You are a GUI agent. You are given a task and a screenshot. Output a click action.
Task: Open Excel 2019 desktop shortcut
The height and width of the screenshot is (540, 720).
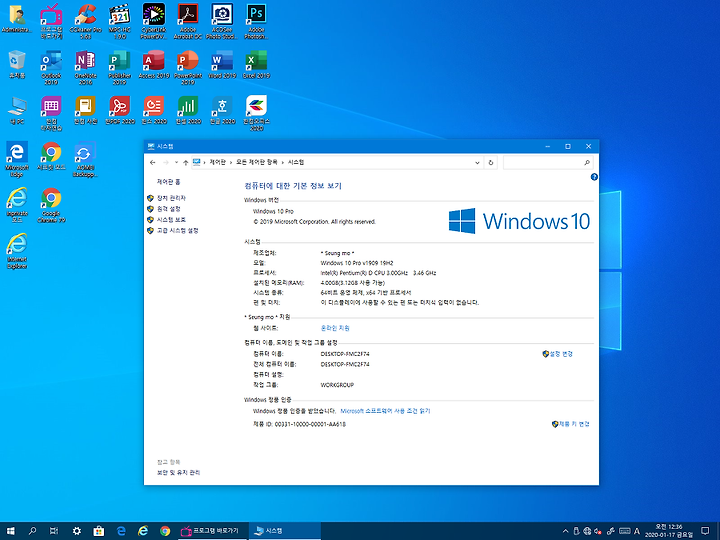click(256, 64)
